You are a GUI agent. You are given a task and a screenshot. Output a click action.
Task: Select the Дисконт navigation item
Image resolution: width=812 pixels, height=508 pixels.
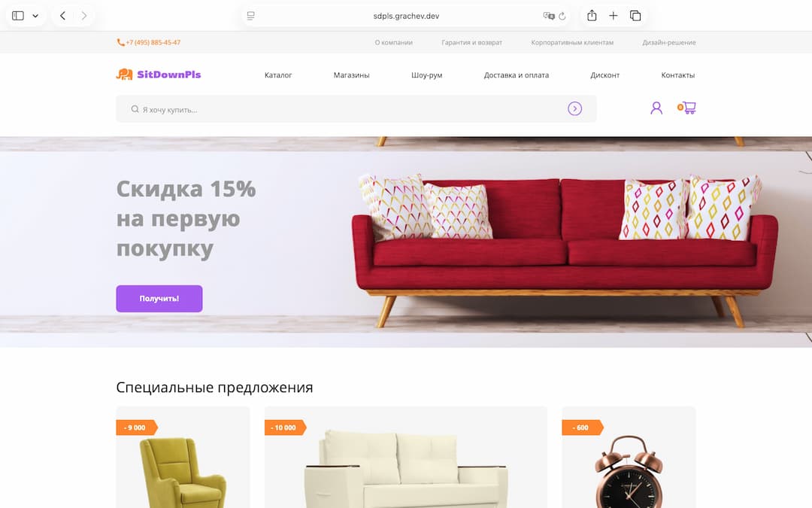pos(604,75)
